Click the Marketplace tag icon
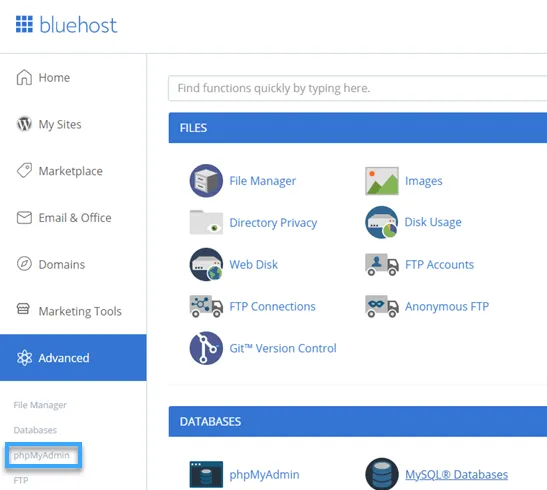Image resolution: width=547 pixels, height=490 pixels. (x=24, y=171)
